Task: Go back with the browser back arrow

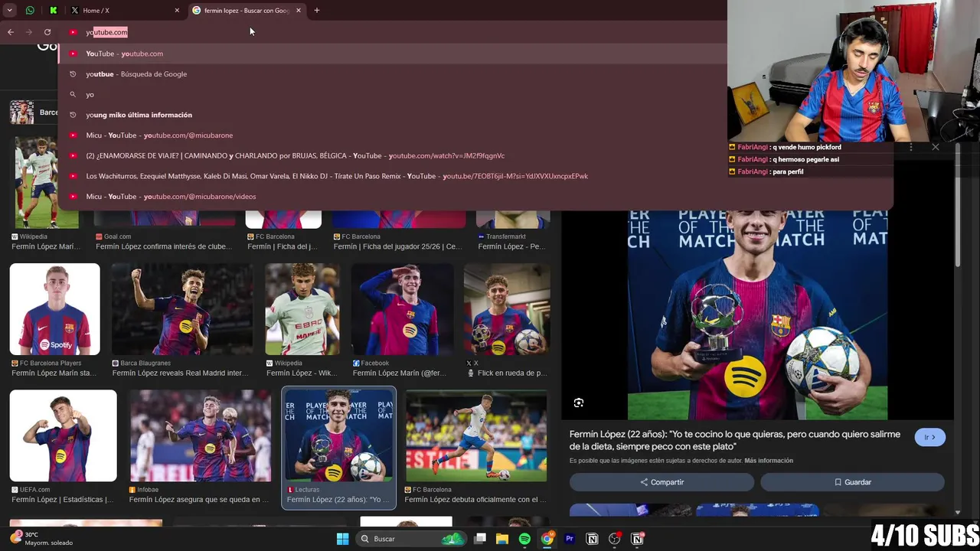Action: (x=10, y=31)
